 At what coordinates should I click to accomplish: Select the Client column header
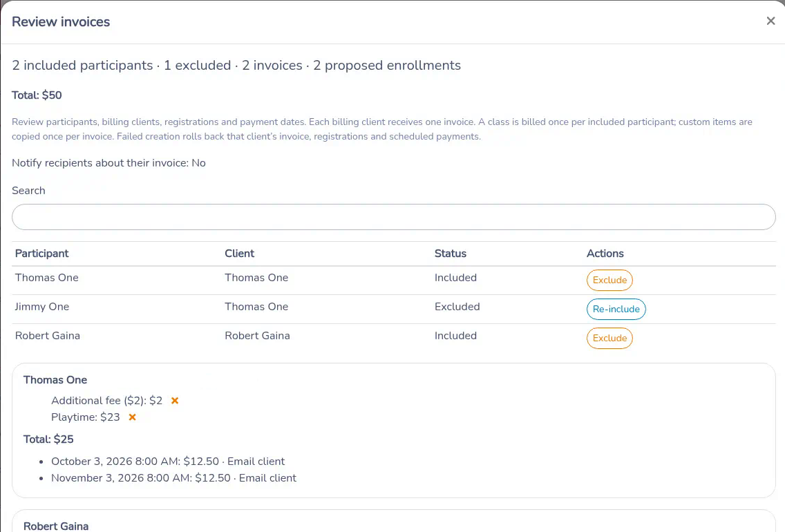pyautogui.click(x=239, y=254)
